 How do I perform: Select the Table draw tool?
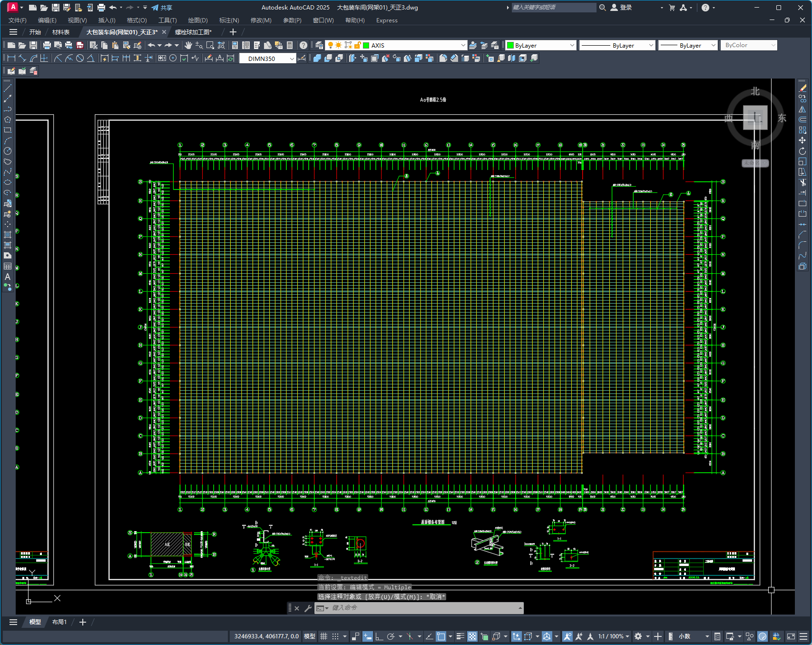(8, 266)
